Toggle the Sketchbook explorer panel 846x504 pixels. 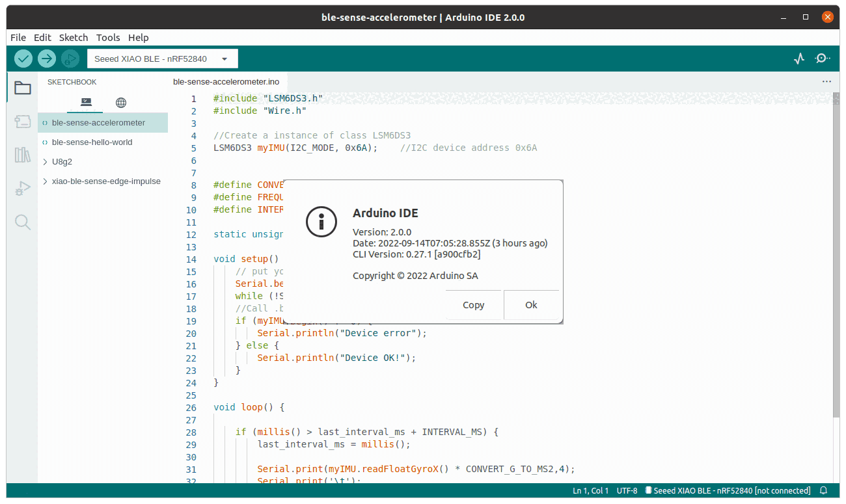point(22,88)
